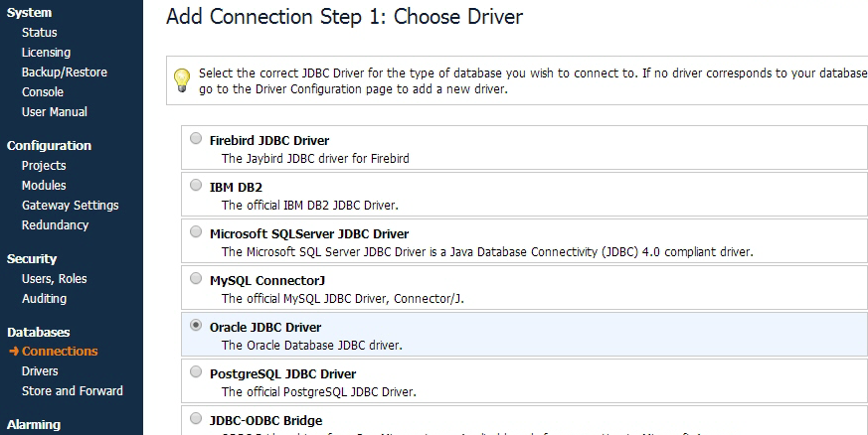Open Drivers under Databases
The image size is (868, 435).
(x=40, y=370)
